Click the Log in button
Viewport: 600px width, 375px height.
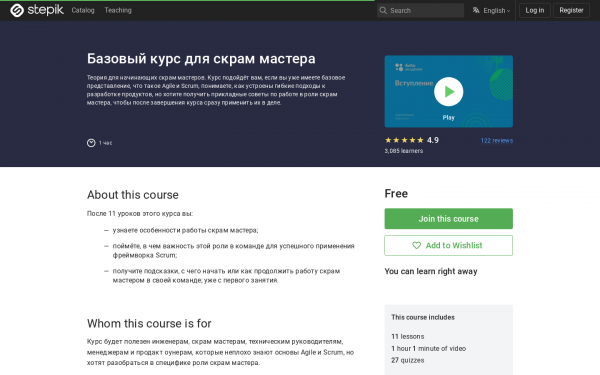tap(535, 10)
